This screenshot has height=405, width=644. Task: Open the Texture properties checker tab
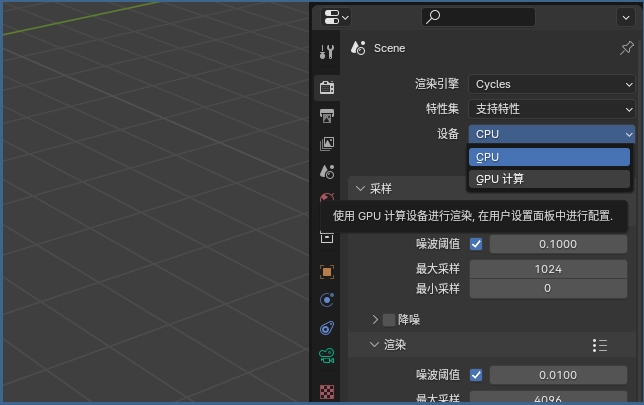click(327, 392)
